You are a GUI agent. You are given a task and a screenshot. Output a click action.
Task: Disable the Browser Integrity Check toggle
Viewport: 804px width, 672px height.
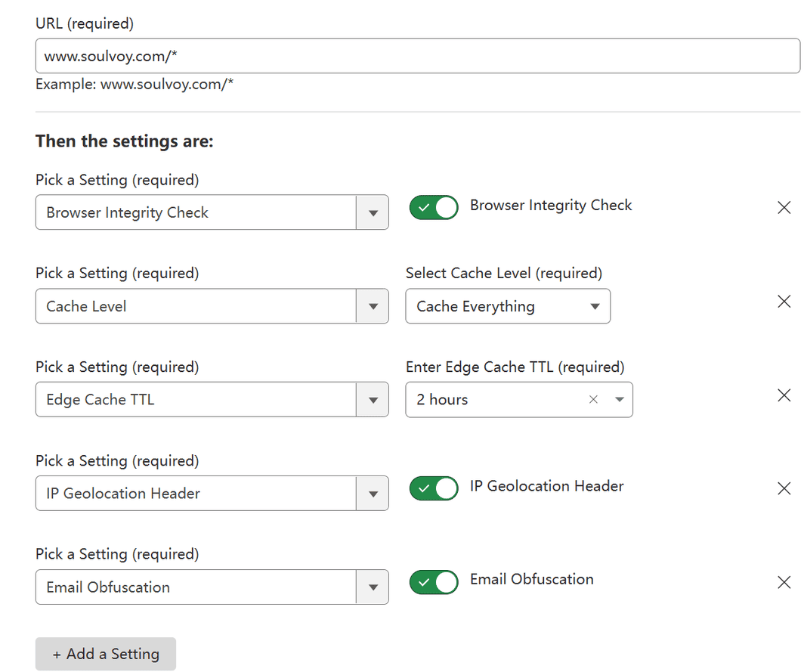pyautogui.click(x=433, y=207)
